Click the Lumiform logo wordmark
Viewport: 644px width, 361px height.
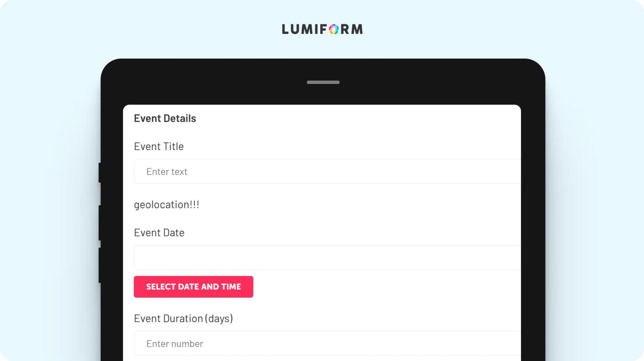click(x=322, y=29)
